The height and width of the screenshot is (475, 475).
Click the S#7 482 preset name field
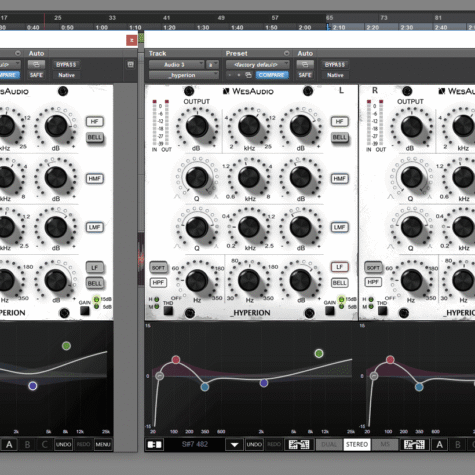195,445
